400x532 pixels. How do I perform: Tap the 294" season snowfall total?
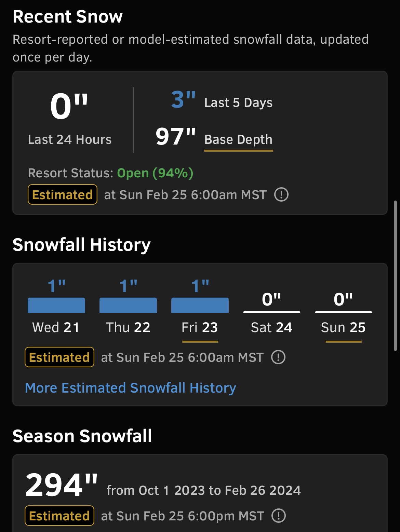62,485
